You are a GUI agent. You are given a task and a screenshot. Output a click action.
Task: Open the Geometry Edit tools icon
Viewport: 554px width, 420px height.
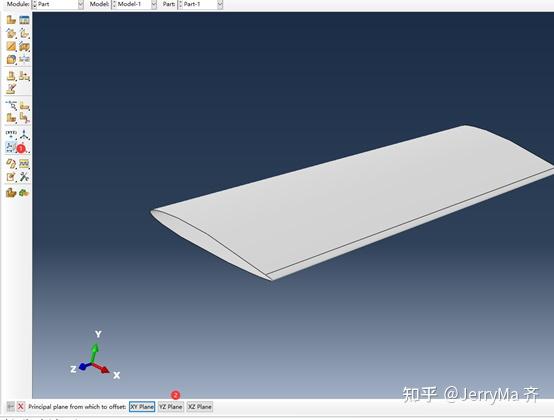[x=24, y=177]
